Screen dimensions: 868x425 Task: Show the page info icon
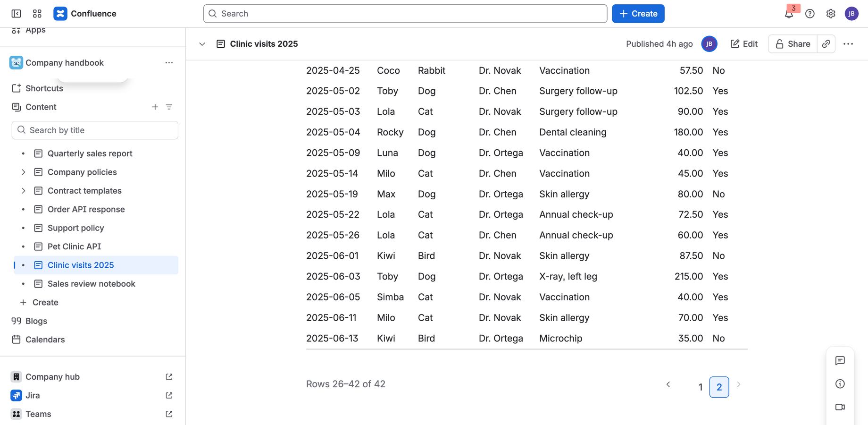pos(840,384)
